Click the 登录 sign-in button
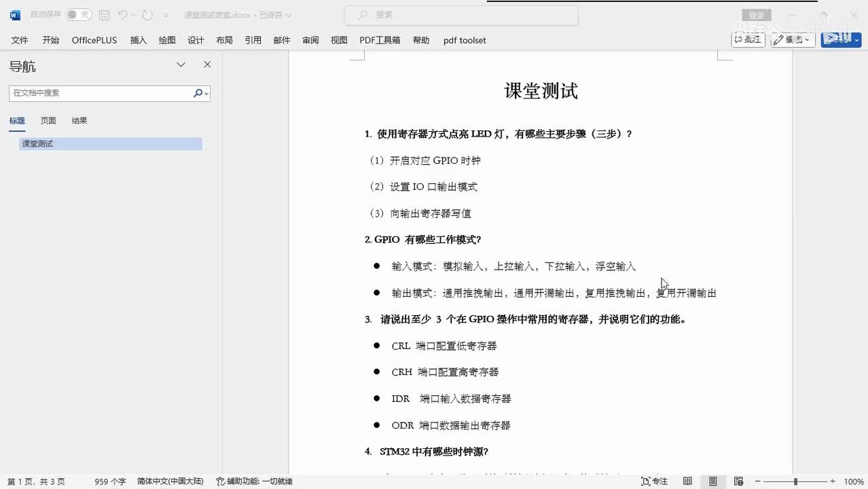 pos(757,15)
